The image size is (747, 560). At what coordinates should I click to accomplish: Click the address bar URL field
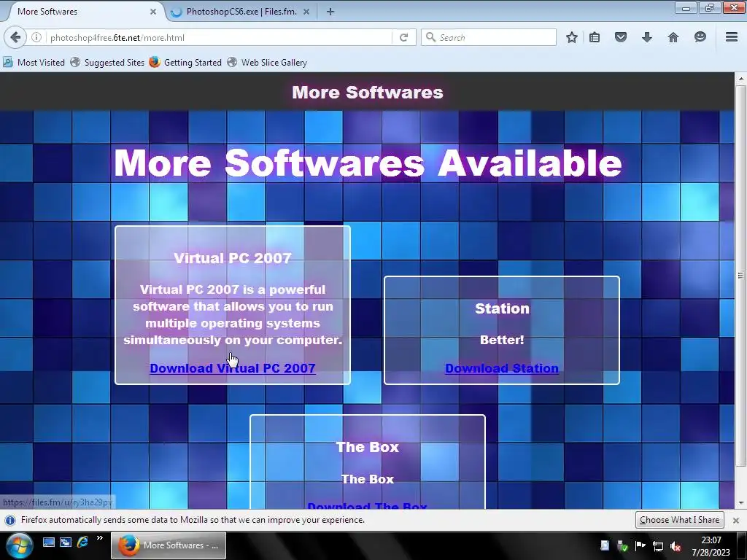[x=219, y=37]
